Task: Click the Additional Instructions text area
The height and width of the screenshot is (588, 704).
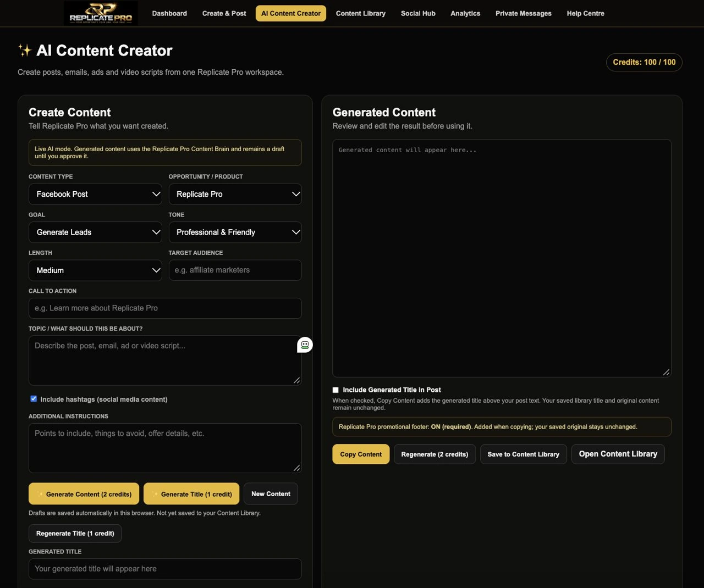Action: tap(165, 448)
